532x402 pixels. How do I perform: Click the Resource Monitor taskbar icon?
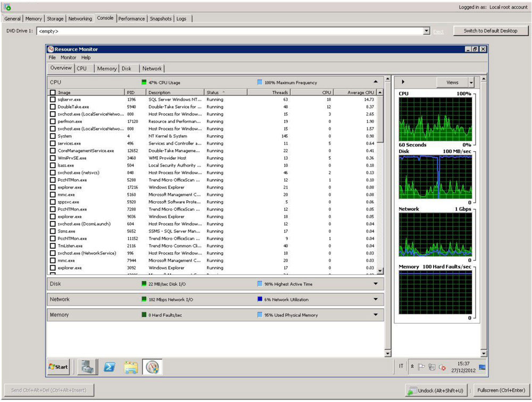[x=152, y=367]
